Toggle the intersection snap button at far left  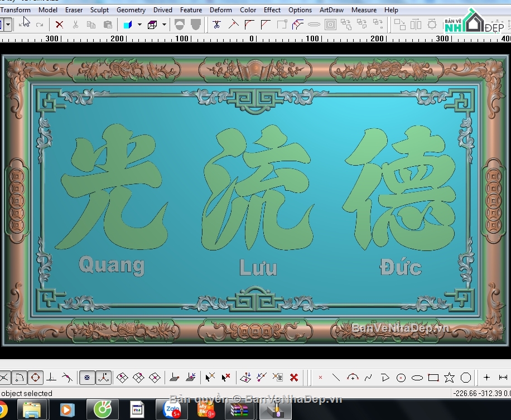click(4, 378)
